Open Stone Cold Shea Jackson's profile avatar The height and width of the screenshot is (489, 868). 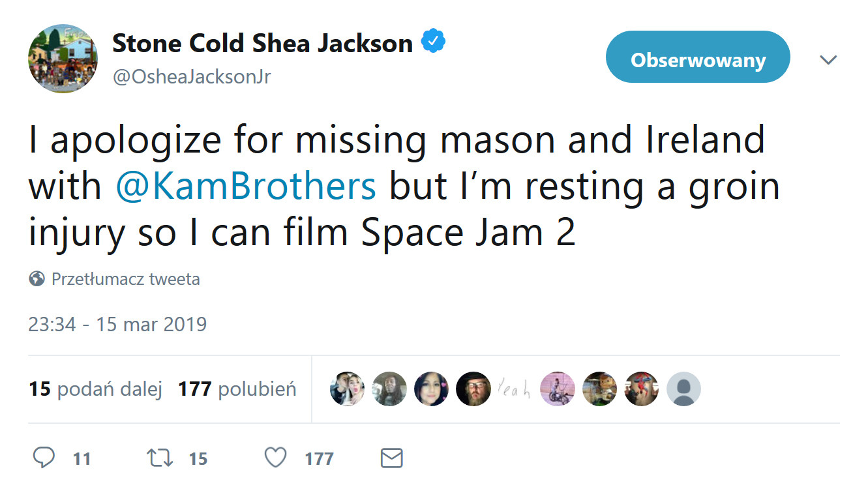click(63, 59)
